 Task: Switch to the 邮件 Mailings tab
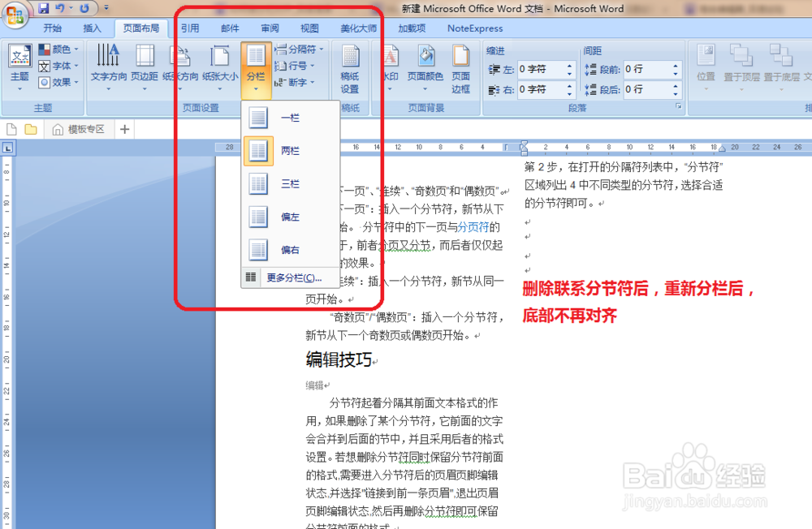point(230,28)
